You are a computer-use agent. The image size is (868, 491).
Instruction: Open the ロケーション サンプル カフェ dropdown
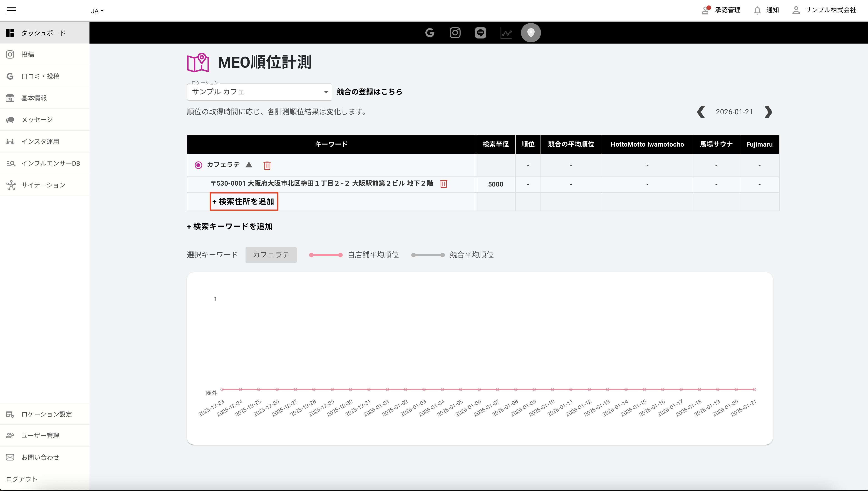click(259, 92)
